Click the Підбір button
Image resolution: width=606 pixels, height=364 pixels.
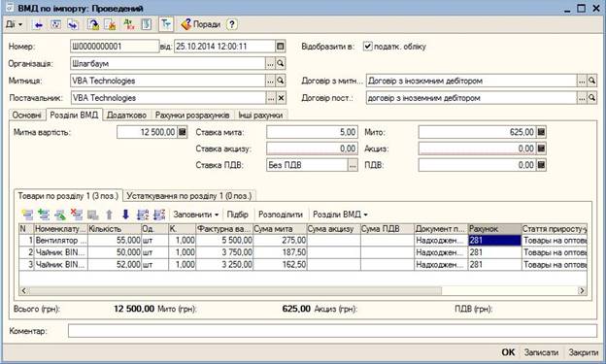[x=237, y=215]
